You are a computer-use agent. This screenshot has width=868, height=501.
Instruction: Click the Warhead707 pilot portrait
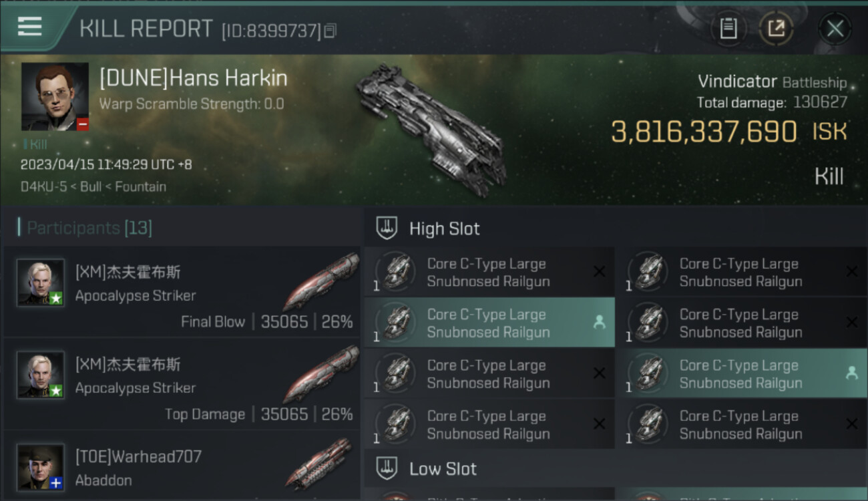tap(41, 467)
